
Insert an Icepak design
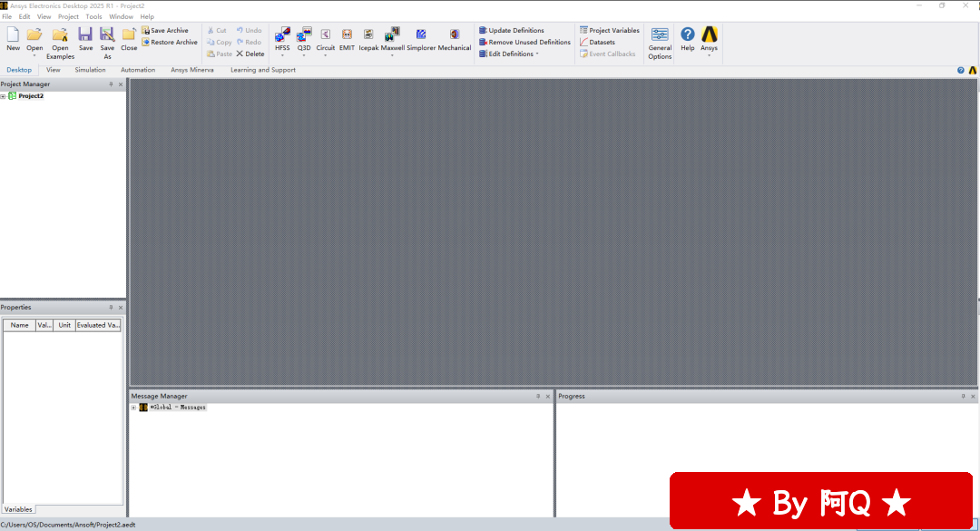(368, 39)
